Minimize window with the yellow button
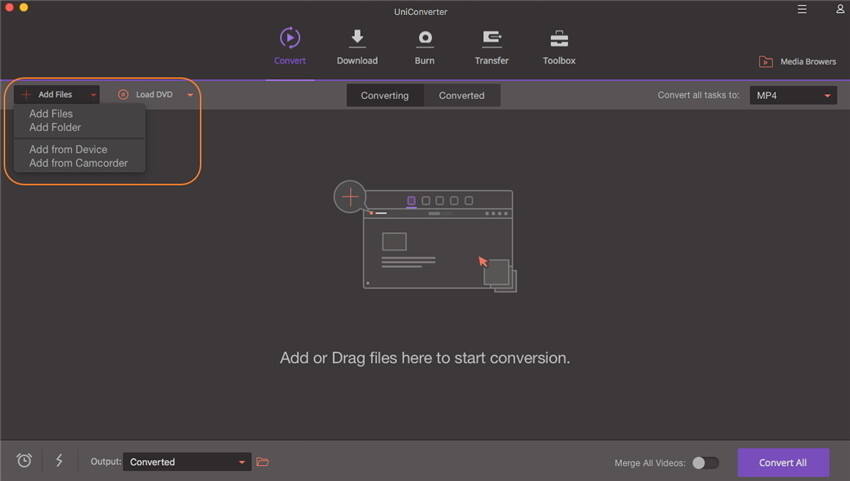 pos(24,7)
